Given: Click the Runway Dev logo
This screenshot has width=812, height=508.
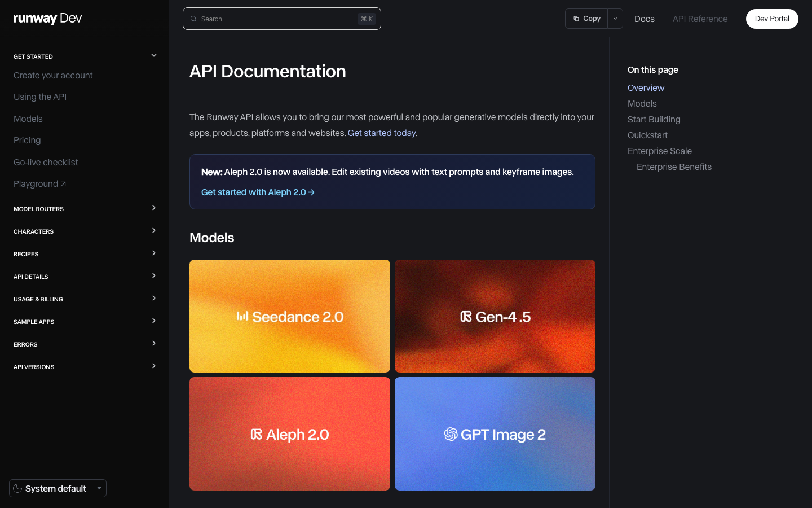Looking at the screenshot, I should coord(47,19).
